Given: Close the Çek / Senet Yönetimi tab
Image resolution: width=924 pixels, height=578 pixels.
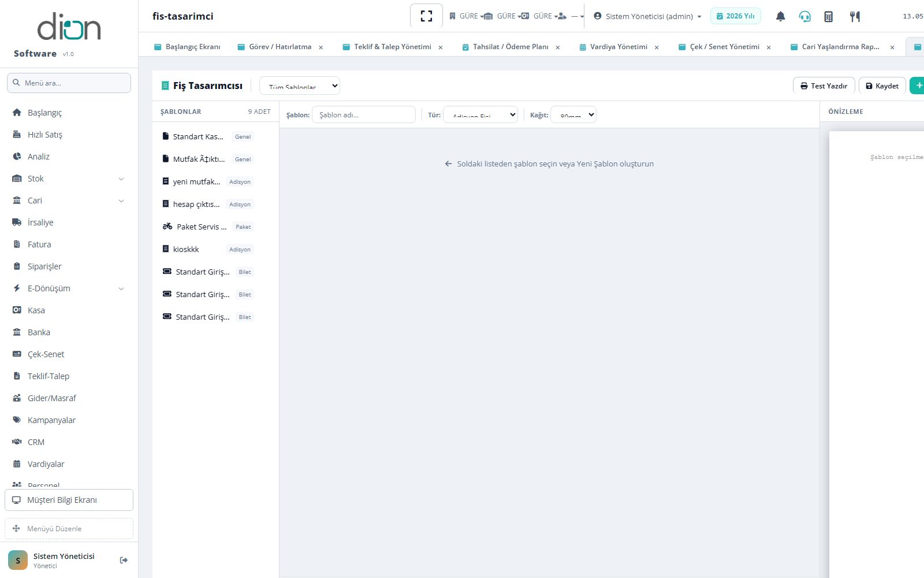Looking at the screenshot, I should (x=769, y=47).
